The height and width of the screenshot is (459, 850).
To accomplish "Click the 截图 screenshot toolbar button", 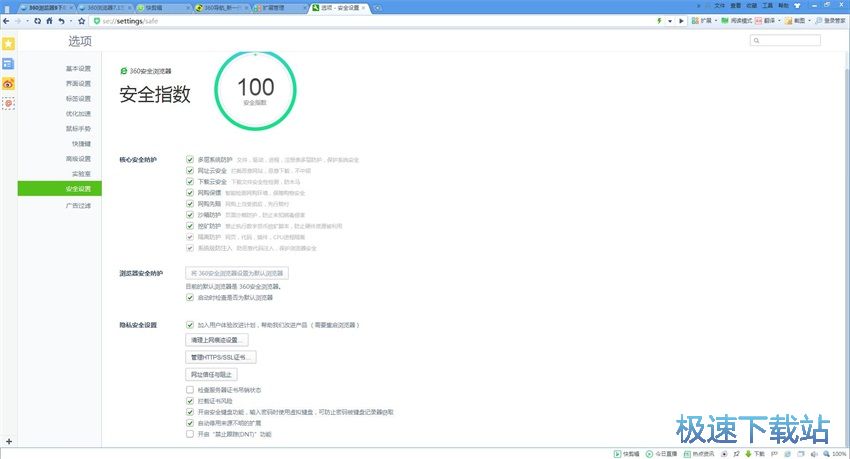I will coord(795,21).
